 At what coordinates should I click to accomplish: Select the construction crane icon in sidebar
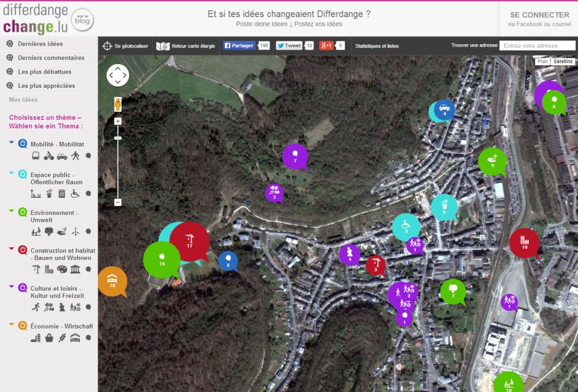[36, 270]
